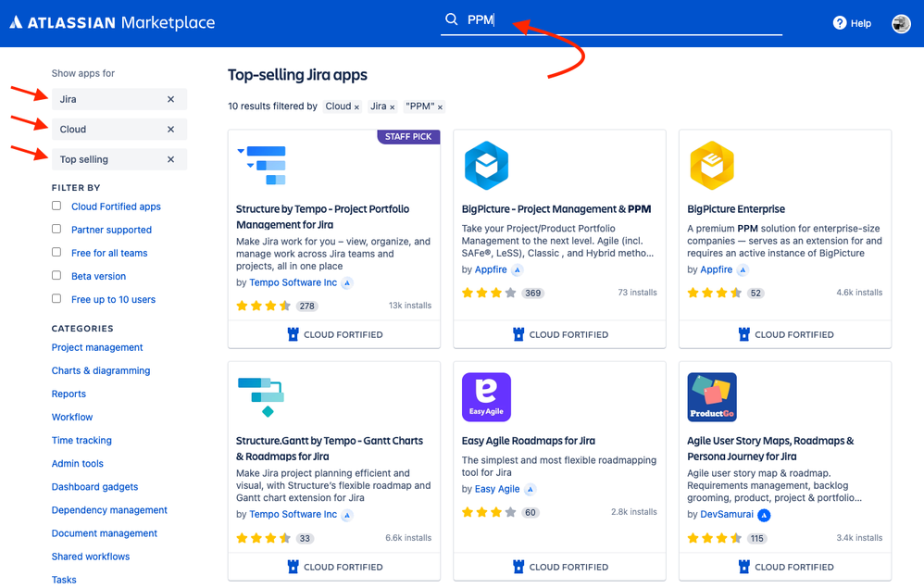
Task: Enable the Cloud Fortified apps checkbox
Action: (56, 206)
